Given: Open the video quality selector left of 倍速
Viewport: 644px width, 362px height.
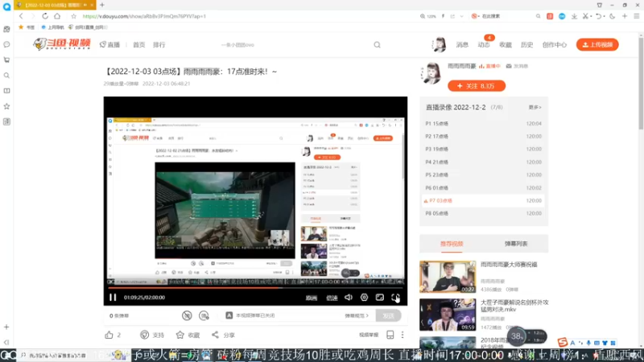Looking at the screenshot, I should point(312,298).
